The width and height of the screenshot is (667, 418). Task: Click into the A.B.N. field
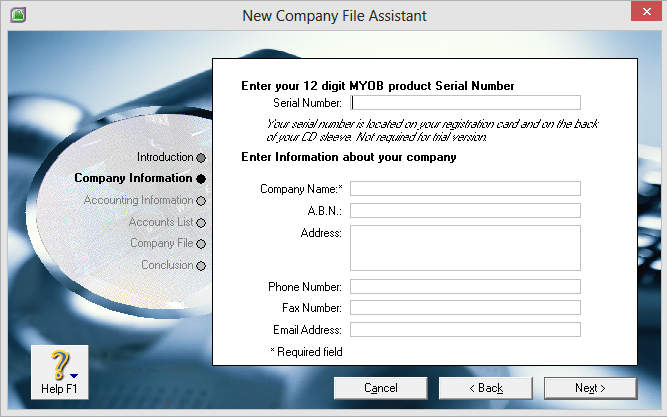click(465, 210)
